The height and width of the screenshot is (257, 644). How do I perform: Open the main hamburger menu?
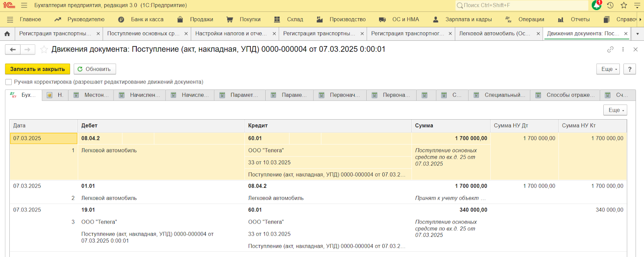pyautogui.click(x=24, y=5)
